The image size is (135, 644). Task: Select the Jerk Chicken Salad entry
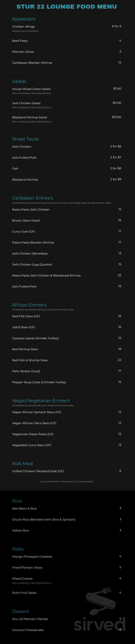26,103
